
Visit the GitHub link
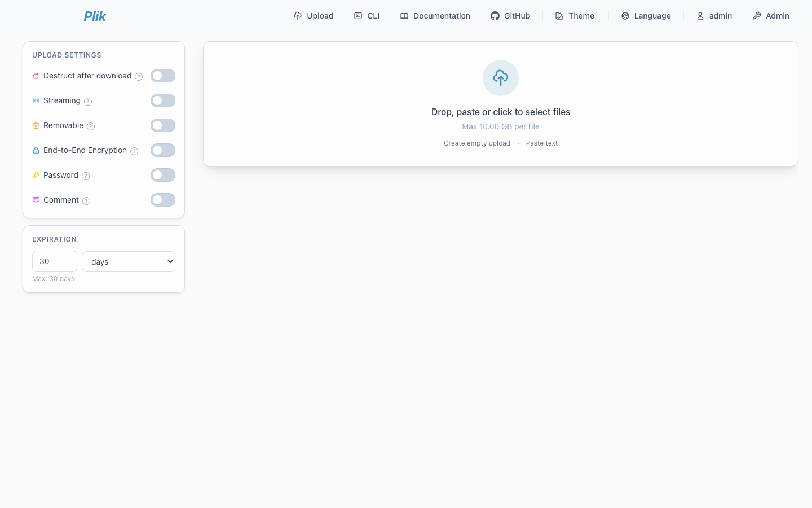point(510,16)
